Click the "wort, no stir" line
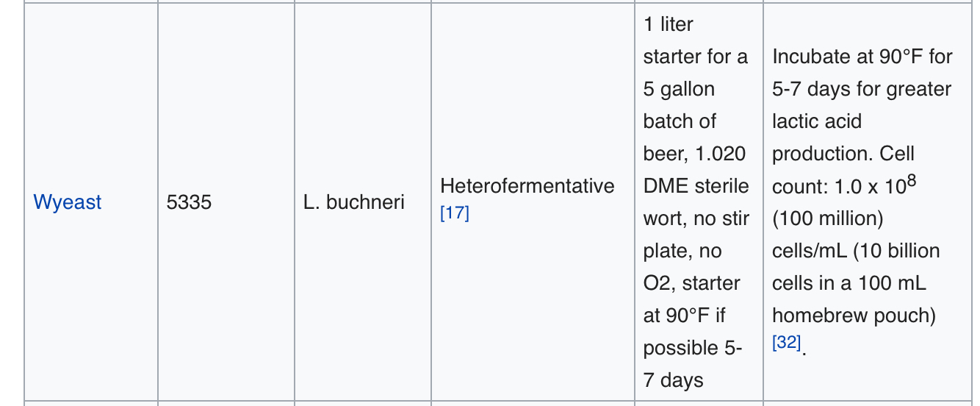 (x=696, y=218)
